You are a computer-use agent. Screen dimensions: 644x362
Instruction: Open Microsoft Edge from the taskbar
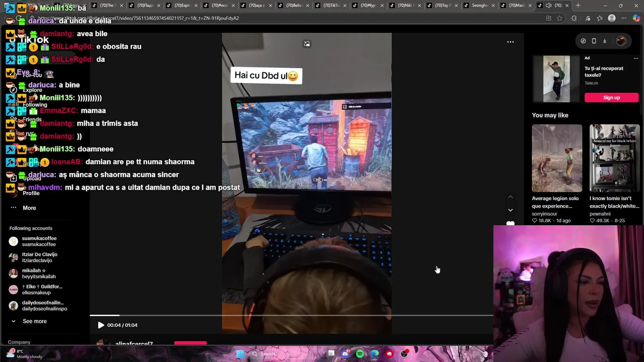pos(375,354)
